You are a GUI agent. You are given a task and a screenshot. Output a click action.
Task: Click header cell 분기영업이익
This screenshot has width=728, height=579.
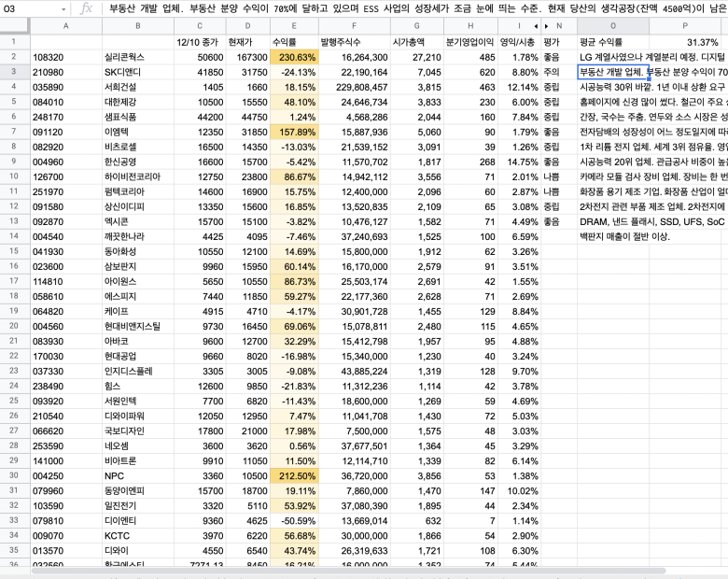(x=470, y=42)
